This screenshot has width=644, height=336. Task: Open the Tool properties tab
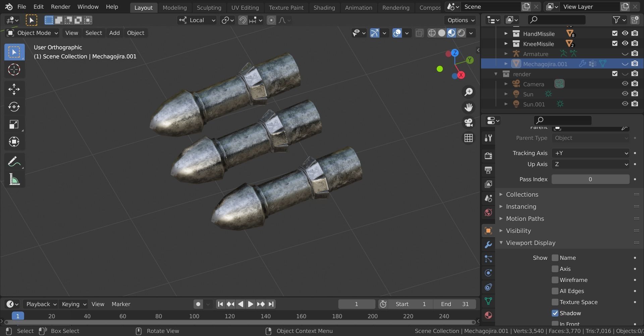coord(488,138)
